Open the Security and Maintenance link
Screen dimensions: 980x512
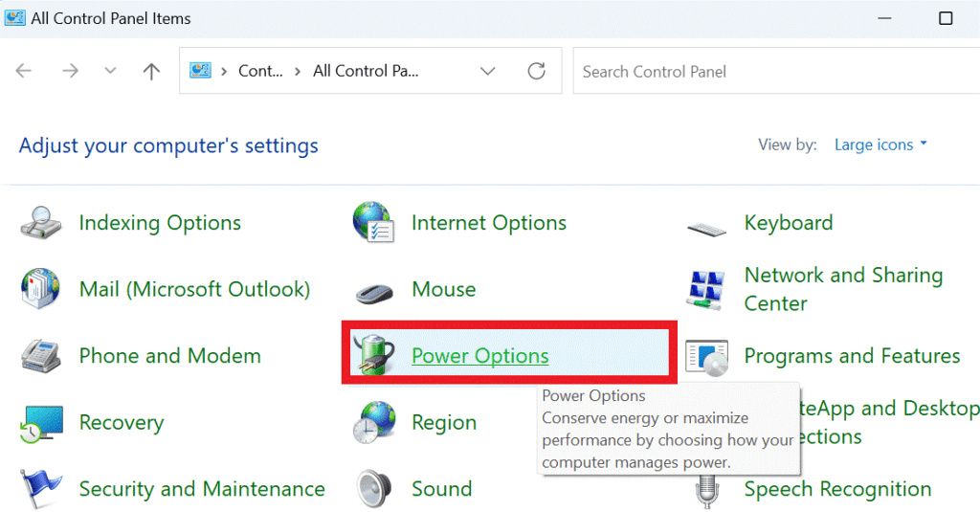coord(202,489)
